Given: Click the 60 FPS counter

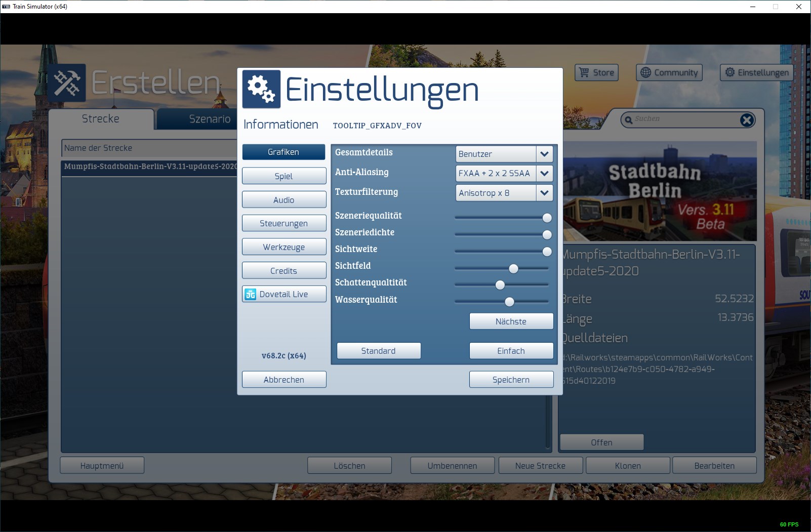Looking at the screenshot, I should (789, 524).
